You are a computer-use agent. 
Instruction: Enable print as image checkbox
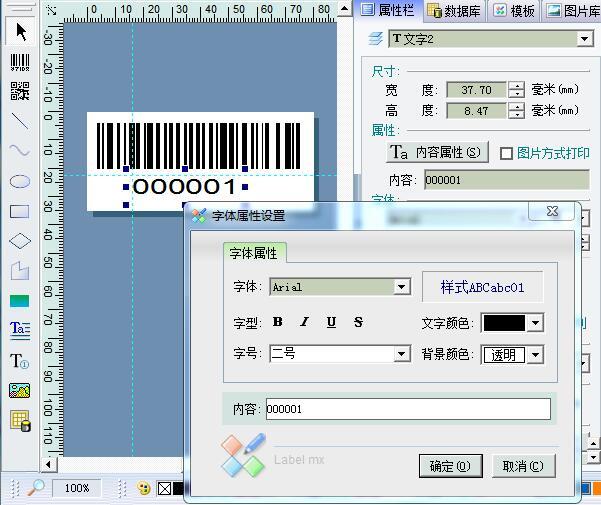(x=506, y=153)
